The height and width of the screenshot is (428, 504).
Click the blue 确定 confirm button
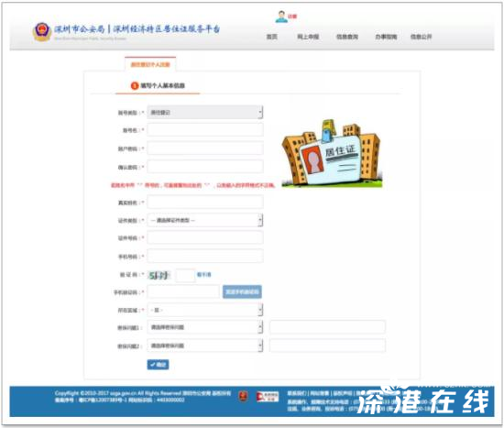click(x=158, y=365)
